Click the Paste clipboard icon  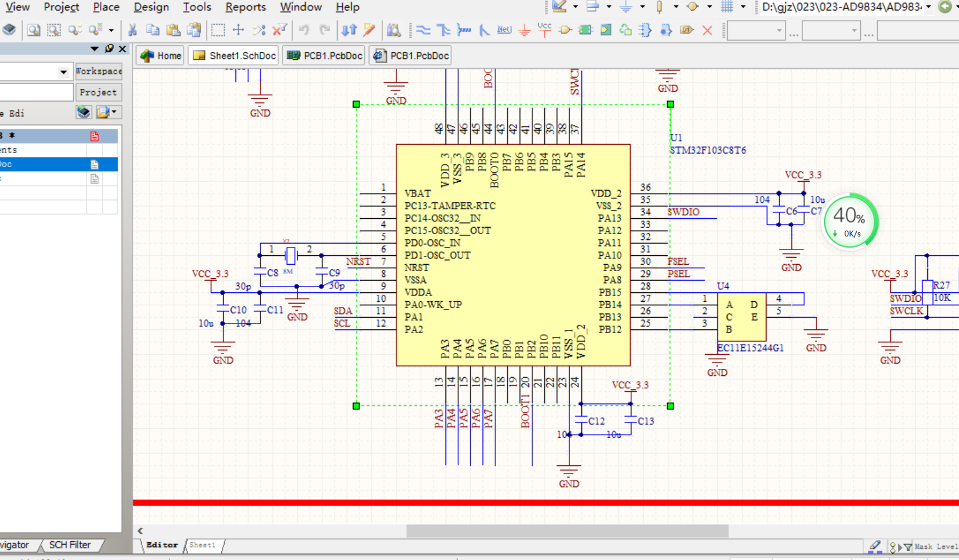[173, 30]
